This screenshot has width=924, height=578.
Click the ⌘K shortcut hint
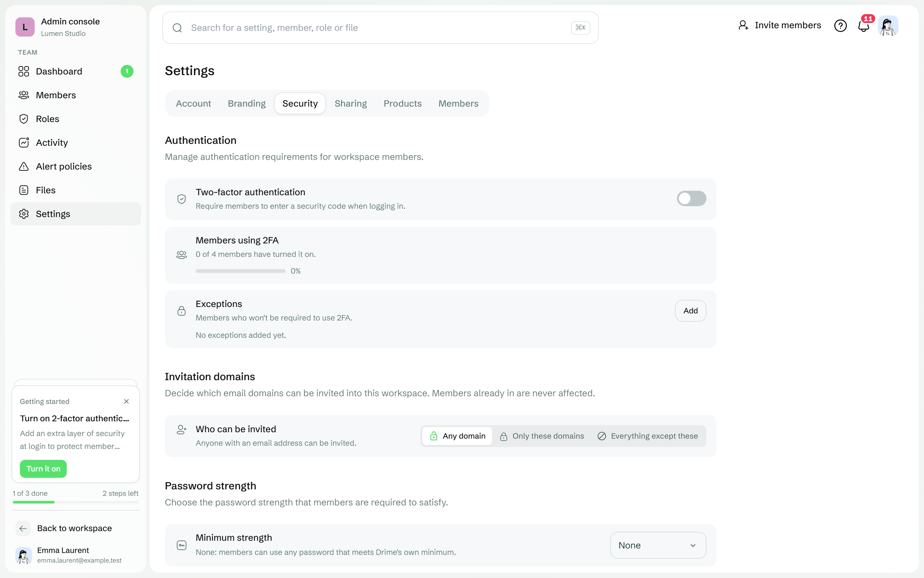580,28
